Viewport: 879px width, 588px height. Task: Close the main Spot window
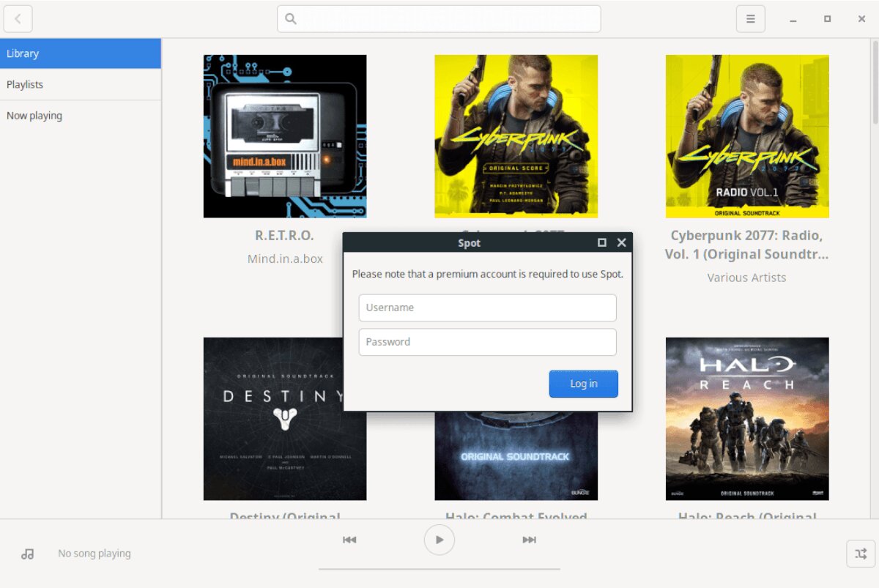pos(861,19)
